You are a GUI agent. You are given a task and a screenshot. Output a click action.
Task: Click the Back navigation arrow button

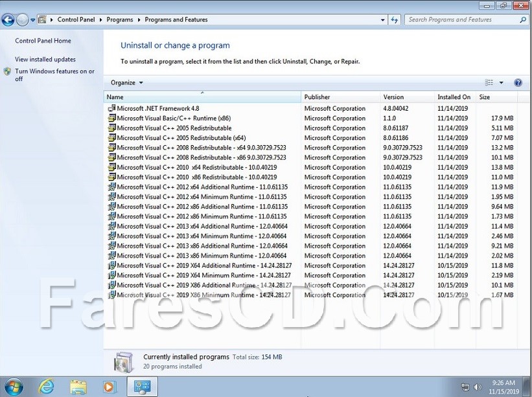click(x=8, y=20)
